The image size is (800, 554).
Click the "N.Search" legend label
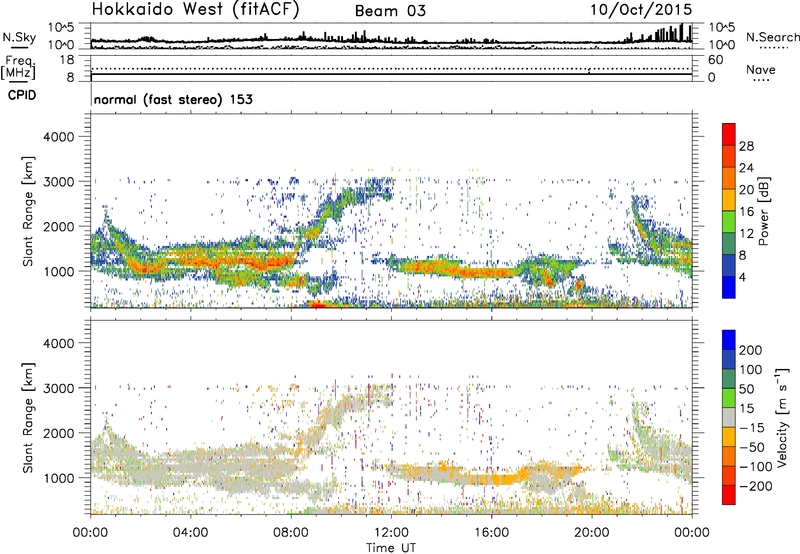772,37
